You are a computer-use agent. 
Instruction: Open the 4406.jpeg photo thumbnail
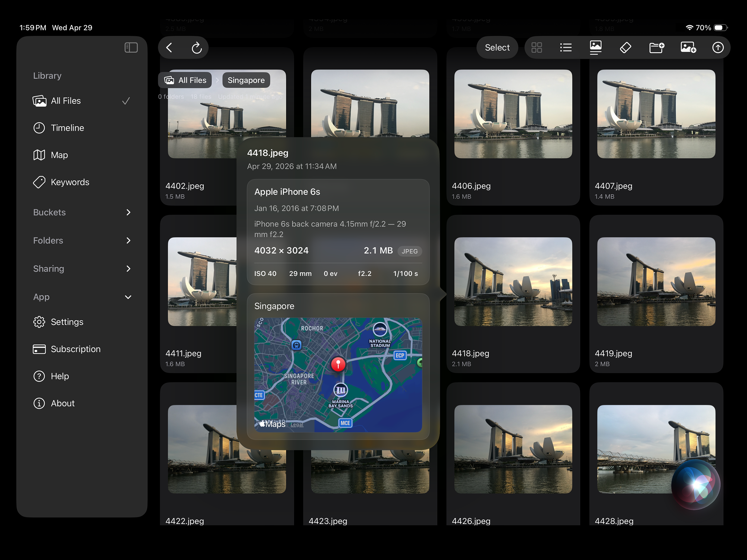pyautogui.click(x=513, y=114)
